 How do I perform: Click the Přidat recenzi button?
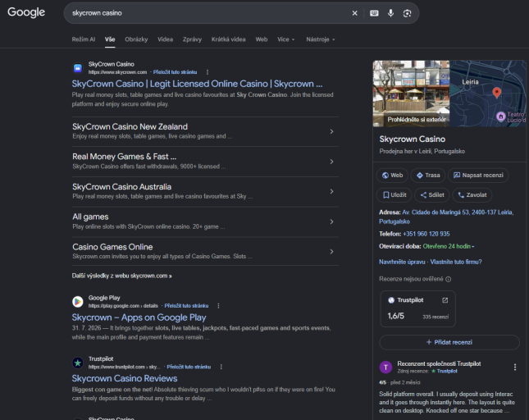pos(449,342)
